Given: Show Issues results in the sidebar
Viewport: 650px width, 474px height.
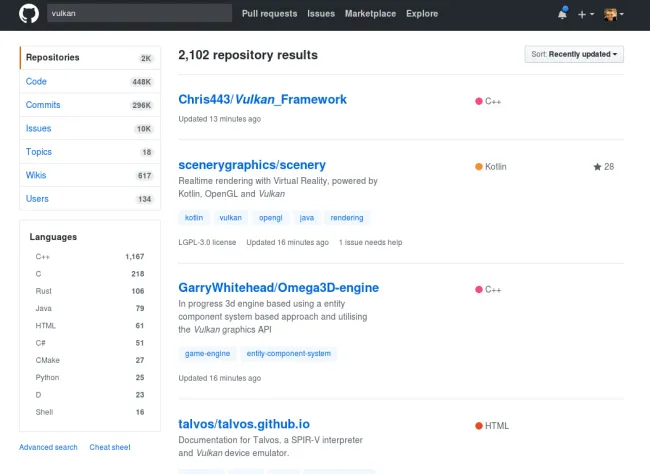Looking at the screenshot, I should [x=90, y=129].
